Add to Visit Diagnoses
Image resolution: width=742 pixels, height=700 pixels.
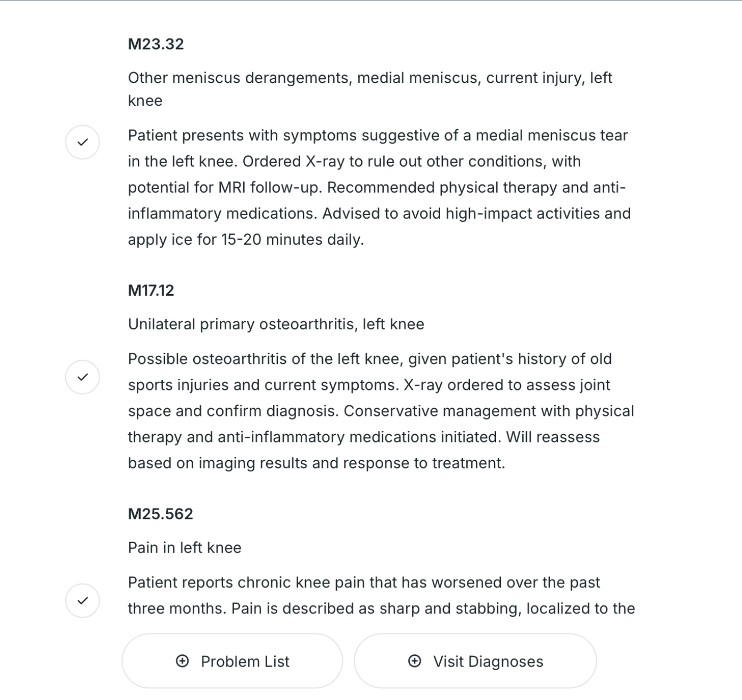tap(475, 661)
